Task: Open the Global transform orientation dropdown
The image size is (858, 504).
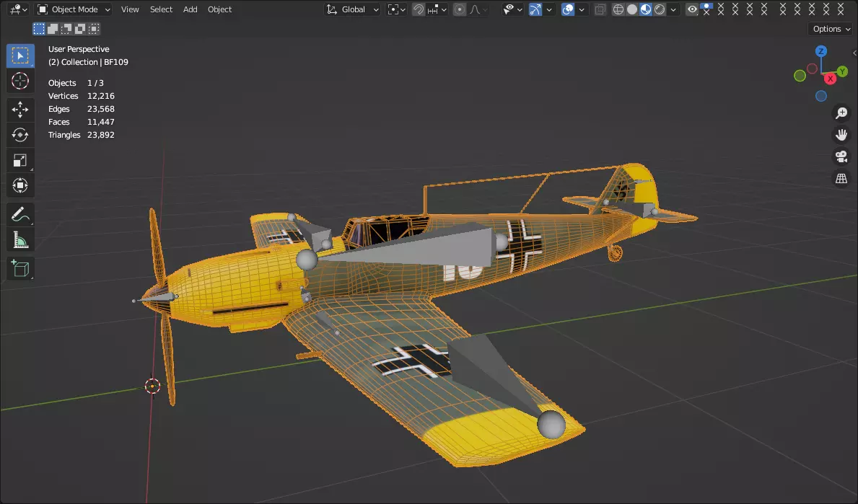Action: click(x=352, y=9)
